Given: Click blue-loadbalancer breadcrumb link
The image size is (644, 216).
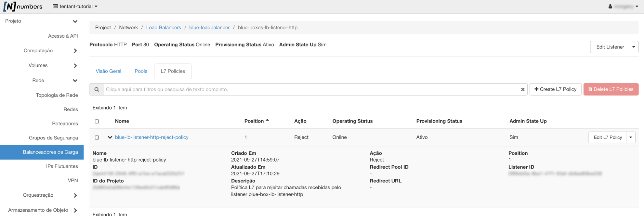Looking at the screenshot, I should 209,28.
